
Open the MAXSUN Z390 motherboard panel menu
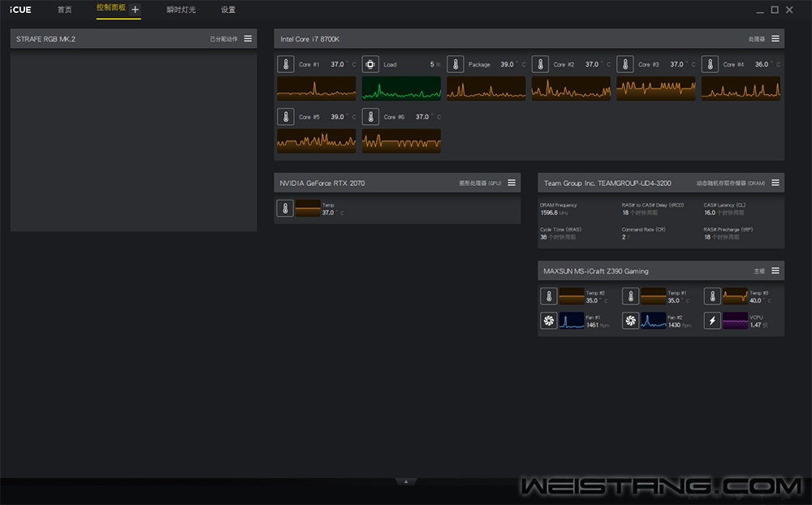click(775, 271)
